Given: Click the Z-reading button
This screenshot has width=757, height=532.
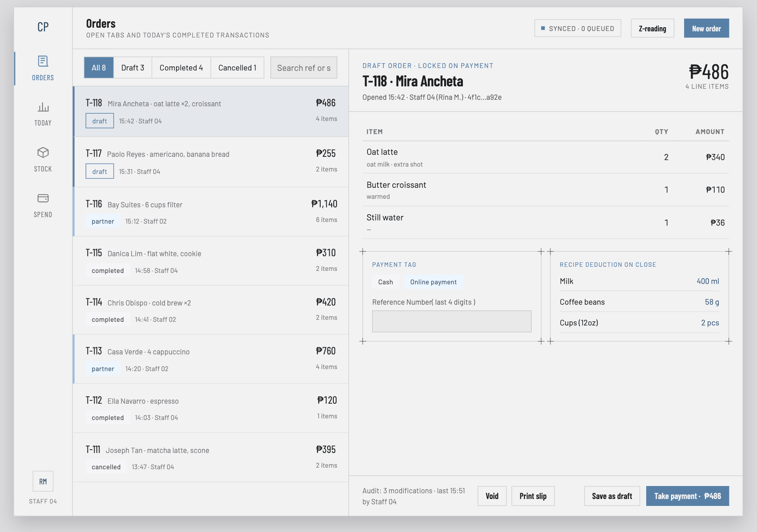Looking at the screenshot, I should click(652, 29).
